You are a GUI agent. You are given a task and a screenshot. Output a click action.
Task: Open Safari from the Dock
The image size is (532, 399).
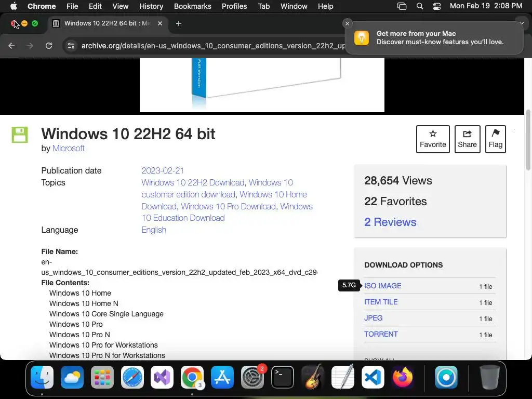click(x=132, y=377)
